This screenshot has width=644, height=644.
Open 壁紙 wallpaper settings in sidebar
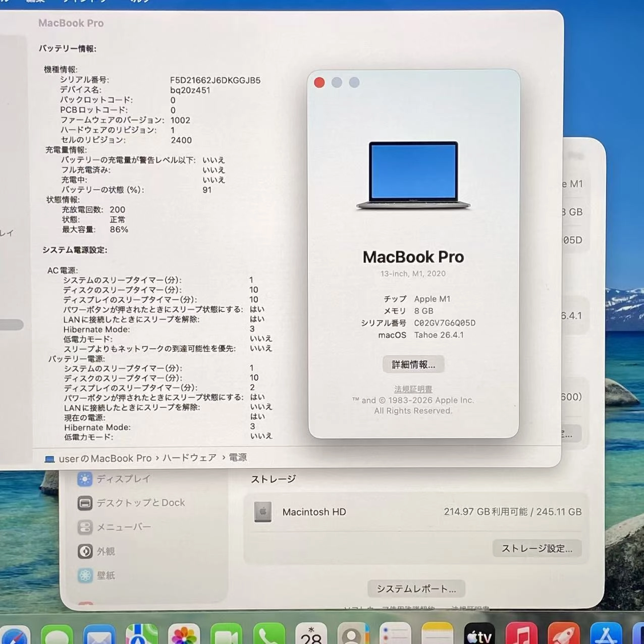click(x=96, y=575)
